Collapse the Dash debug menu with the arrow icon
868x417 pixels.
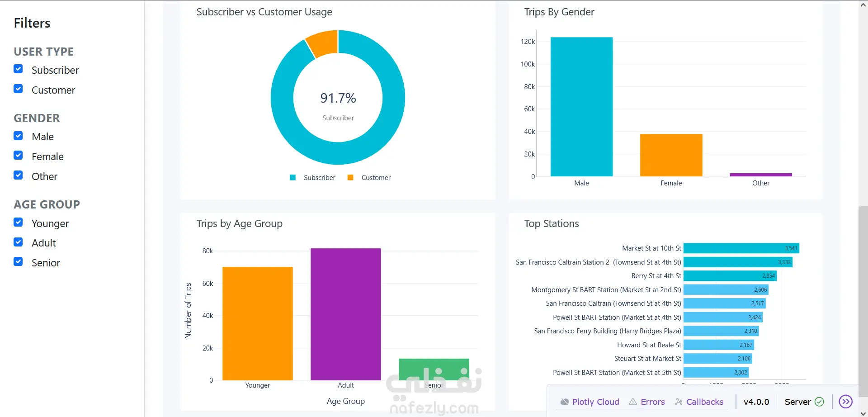pos(845,402)
